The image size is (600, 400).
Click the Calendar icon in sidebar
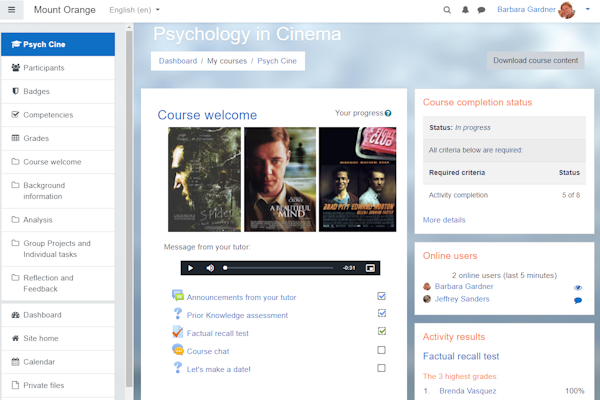[x=15, y=362]
